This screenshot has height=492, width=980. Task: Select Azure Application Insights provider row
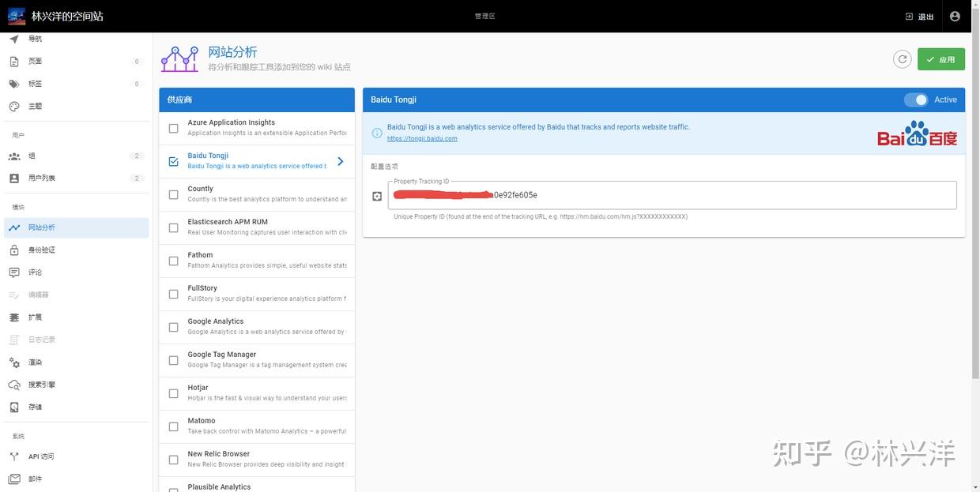coord(257,128)
